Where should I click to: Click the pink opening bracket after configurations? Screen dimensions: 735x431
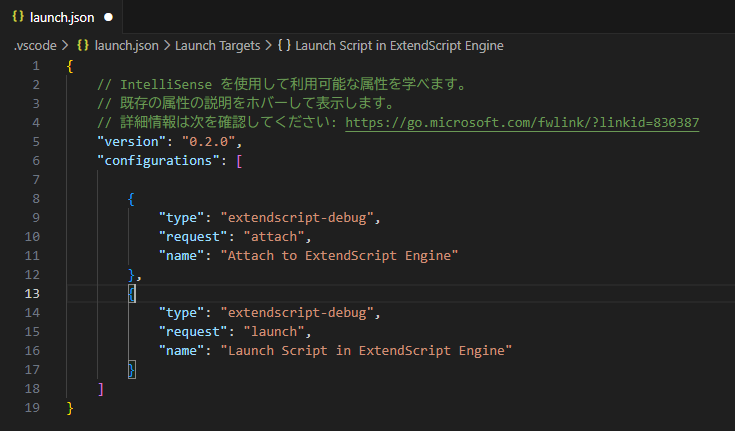pyautogui.click(x=240, y=161)
